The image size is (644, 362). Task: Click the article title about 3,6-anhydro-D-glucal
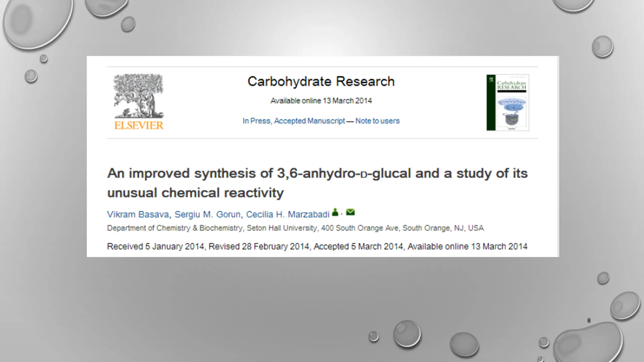[317, 183]
